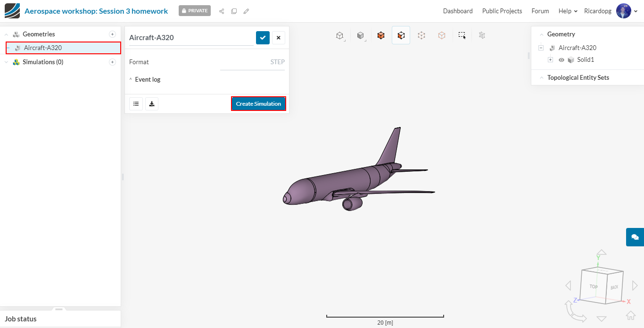Viewport: 644px width, 328px height.
Task: Click the Aircraft-A320 geometry name field
Action: click(191, 38)
